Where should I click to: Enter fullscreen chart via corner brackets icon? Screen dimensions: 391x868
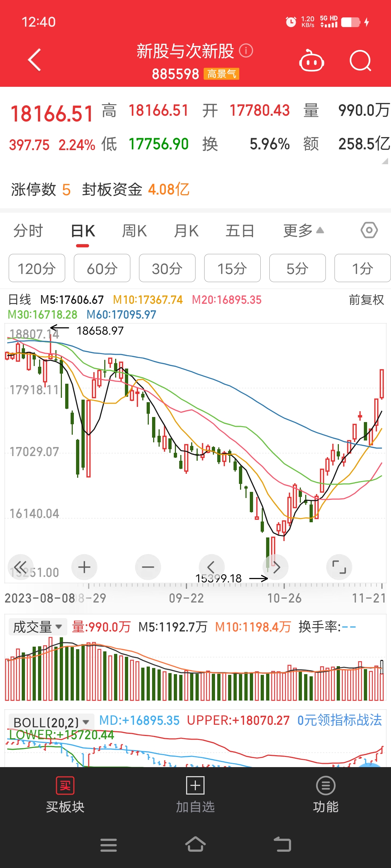[x=339, y=567]
